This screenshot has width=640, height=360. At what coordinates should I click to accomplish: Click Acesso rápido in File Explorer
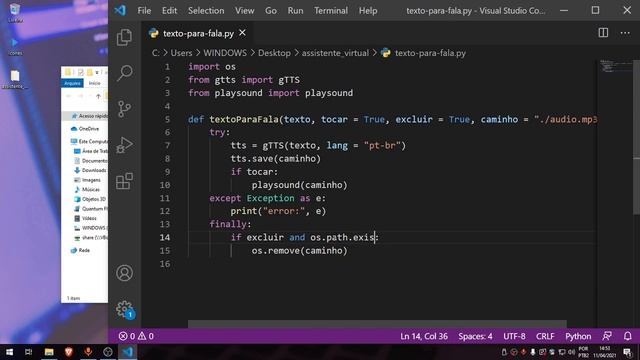(x=89, y=116)
